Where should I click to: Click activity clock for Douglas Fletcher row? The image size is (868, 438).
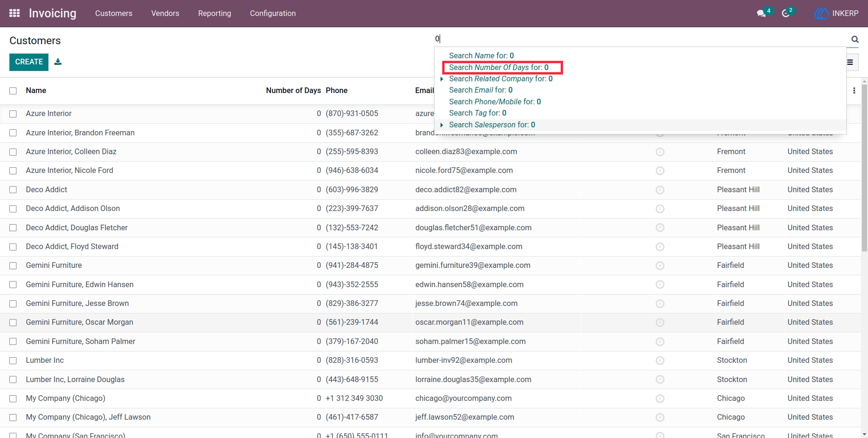point(660,228)
